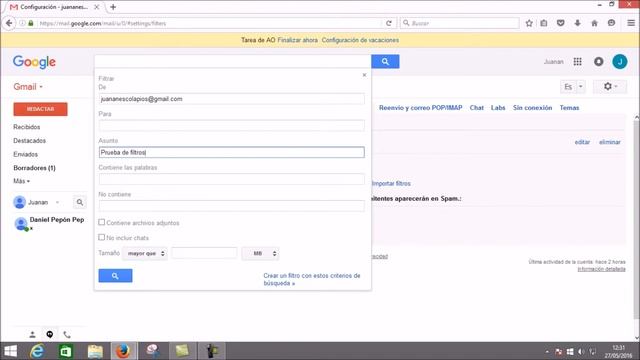The height and width of the screenshot is (360, 640).
Task: Open the Hangouts conversations icon
Action: pos(49,335)
